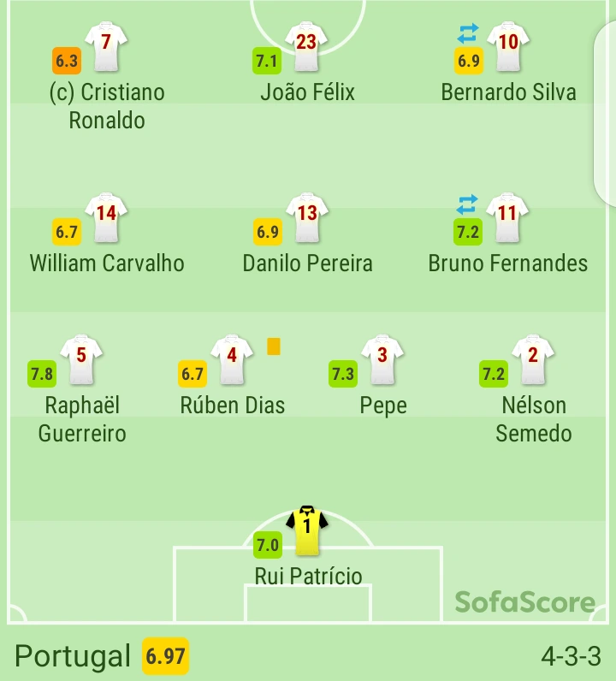Viewport: 616px width, 681px height.
Task: Tap the 4-3-3 formation label
Action: click(571, 657)
